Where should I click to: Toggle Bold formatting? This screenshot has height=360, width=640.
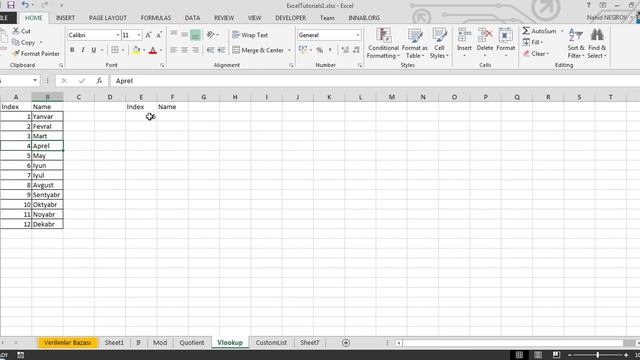point(72,50)
